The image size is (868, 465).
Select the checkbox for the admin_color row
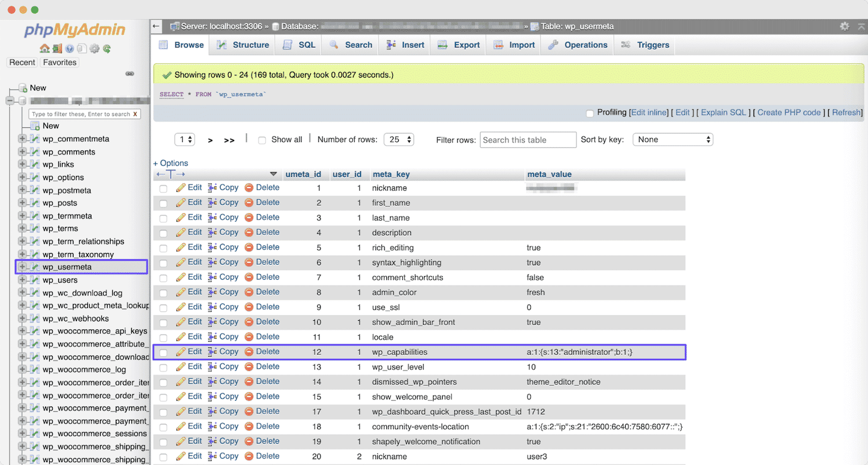(163, 293)
